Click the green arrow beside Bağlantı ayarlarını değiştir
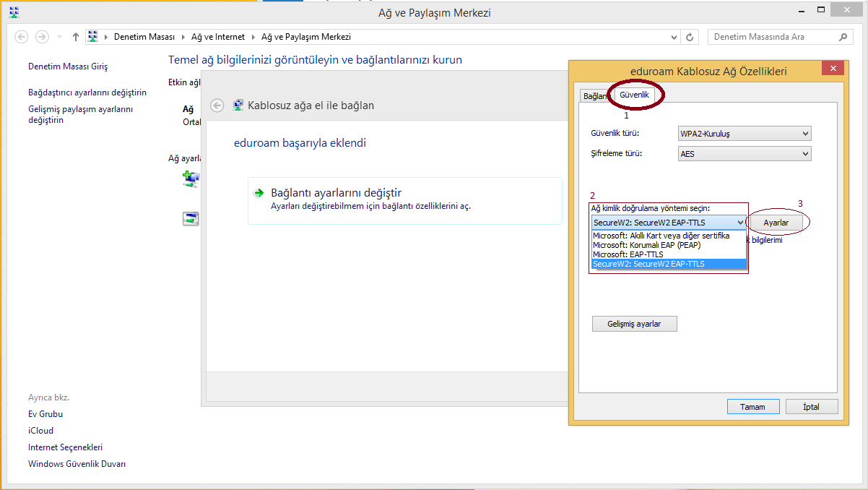The width and height of the screenshot is (868, 490). click(259, 193)
